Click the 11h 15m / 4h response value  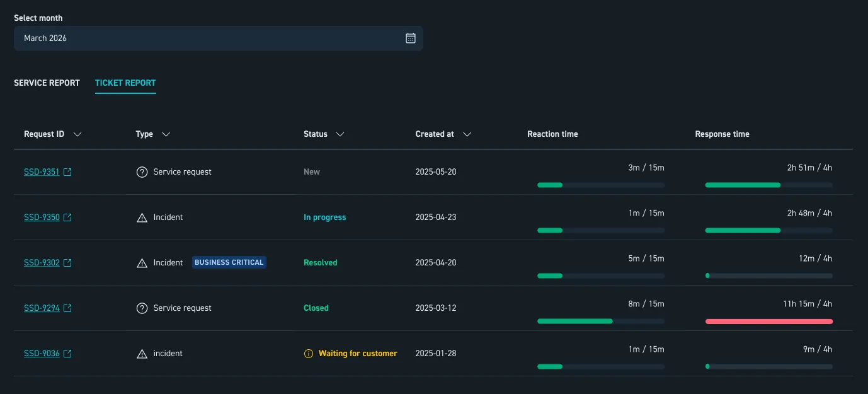point(808,304)
